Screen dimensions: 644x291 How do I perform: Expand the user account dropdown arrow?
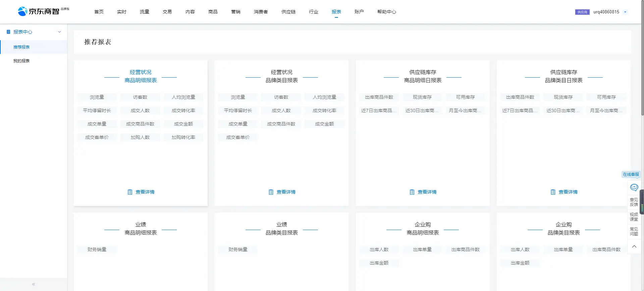(x=625, y=12)
